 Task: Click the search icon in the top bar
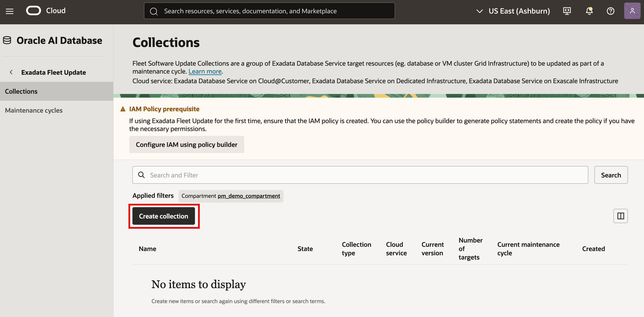(154, 11)
